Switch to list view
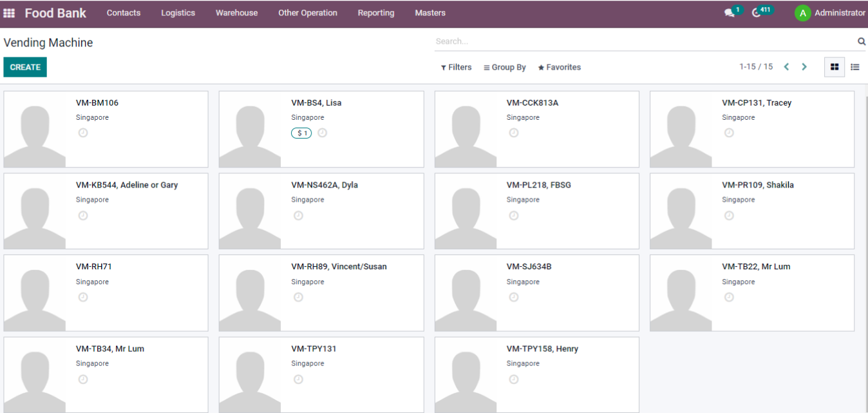This screenshot has height=413, width=868. click(x=855, y=67)
